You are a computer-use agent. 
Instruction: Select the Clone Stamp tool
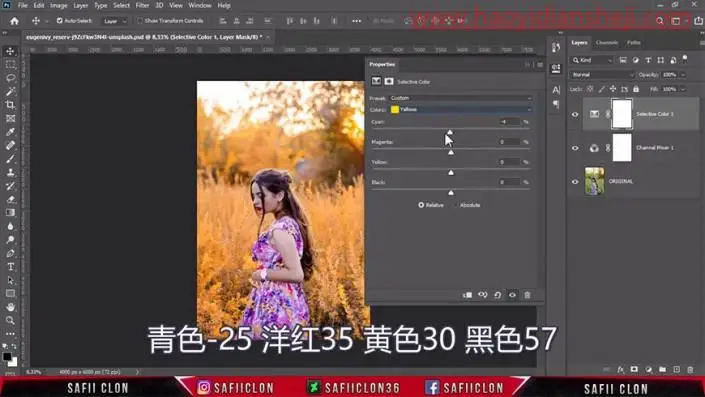10,172
